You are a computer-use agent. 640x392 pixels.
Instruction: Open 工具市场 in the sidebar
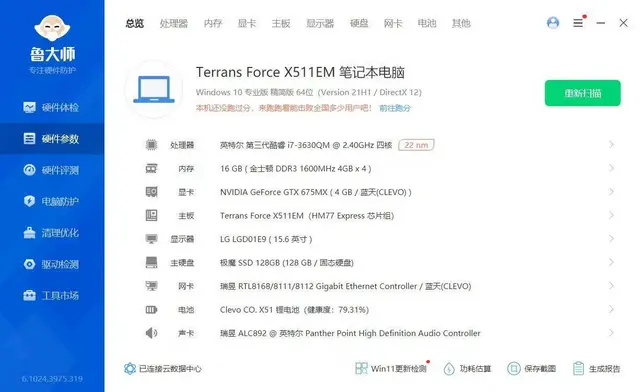click(x=52, y=295)
